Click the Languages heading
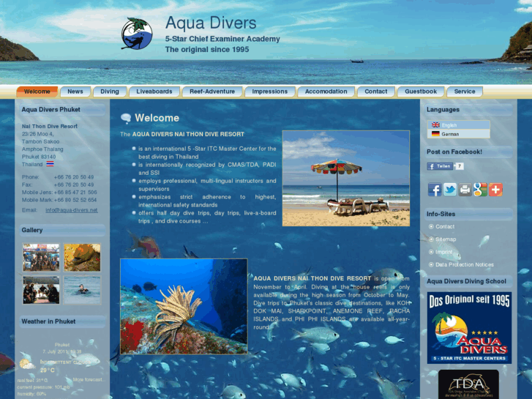Screen dimensions: 532x399 click(443, 109)
